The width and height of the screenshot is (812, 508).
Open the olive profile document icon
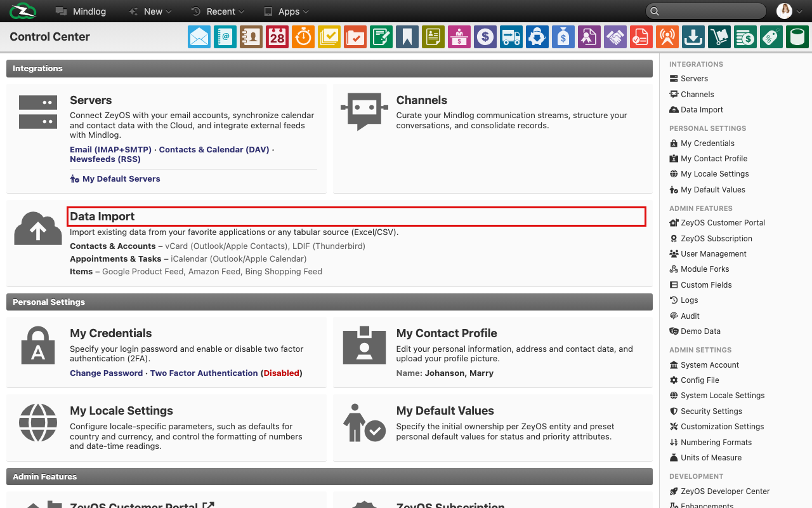(433, 37)
